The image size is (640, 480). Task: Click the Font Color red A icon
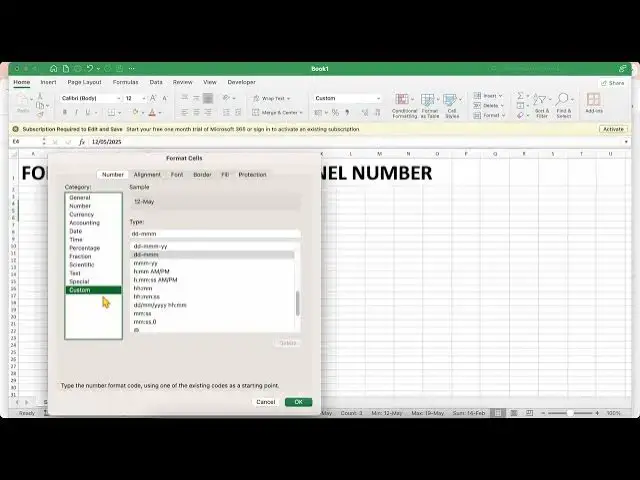(x=152, y=112)
